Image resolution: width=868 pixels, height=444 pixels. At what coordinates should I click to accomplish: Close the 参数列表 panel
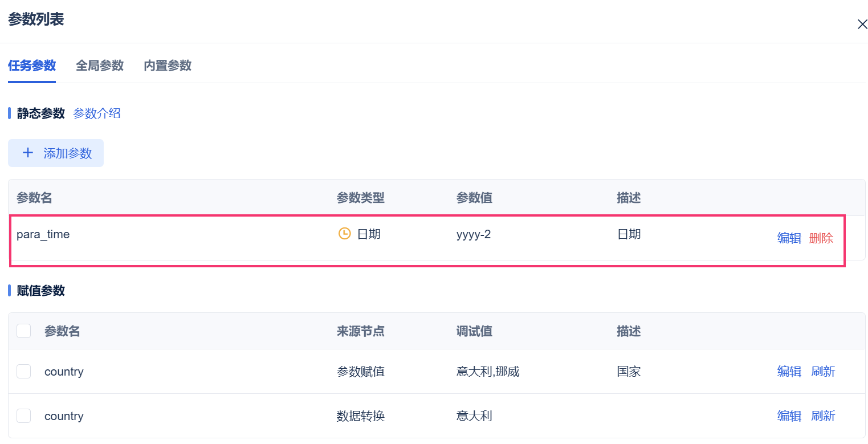(x=862, y=24)
